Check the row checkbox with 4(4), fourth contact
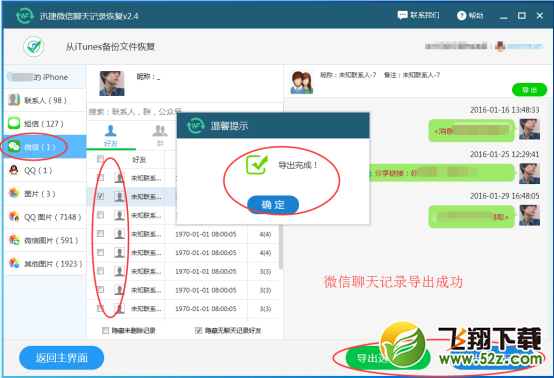The width and height of the screenshot is (554, 378). (x=101, y=234)
